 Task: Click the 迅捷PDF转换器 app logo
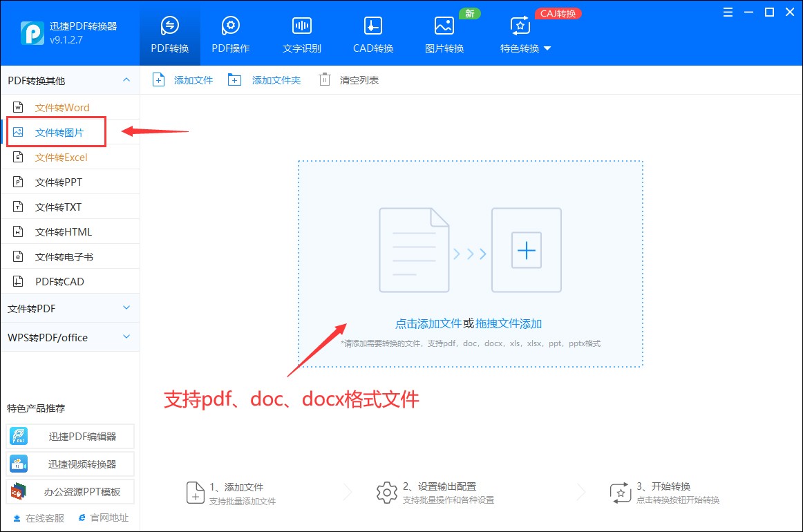pos(32,33)
